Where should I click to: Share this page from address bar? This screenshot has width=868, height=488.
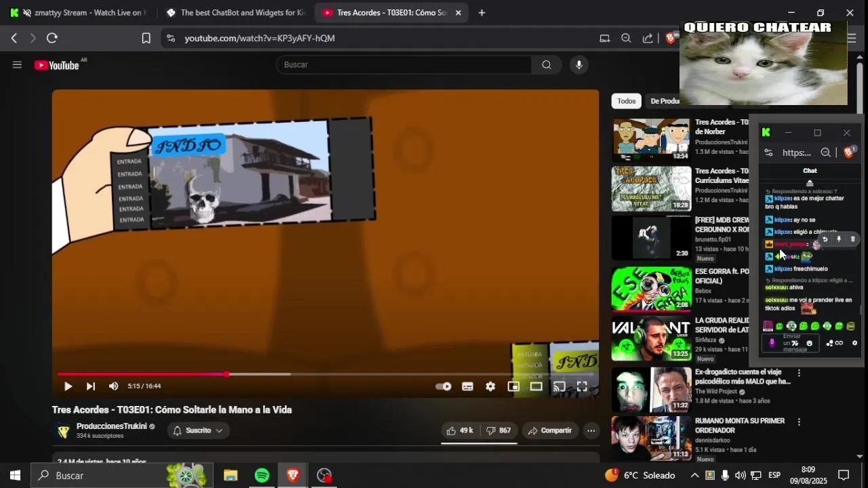(x=648, y=39)
